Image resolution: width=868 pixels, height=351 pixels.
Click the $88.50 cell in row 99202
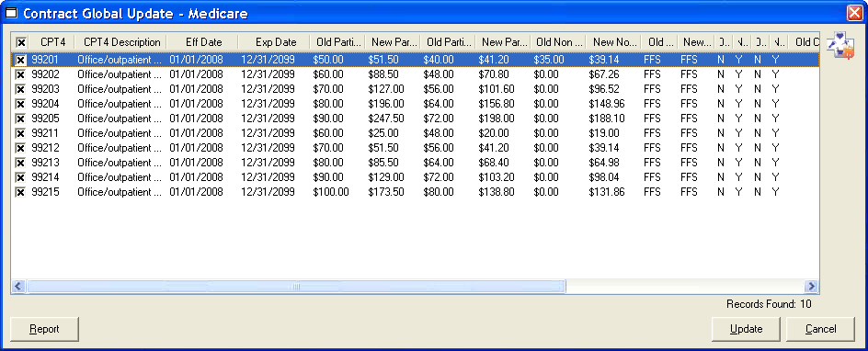(383, 74)
